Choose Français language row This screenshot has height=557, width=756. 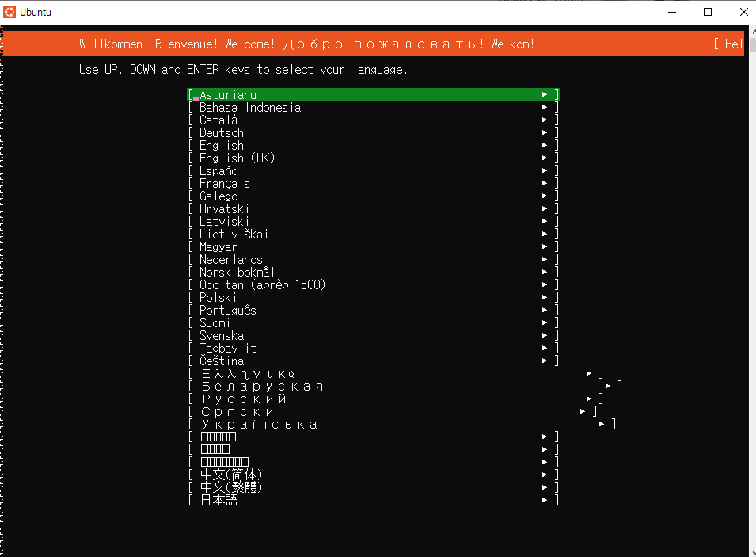point(374,183)
